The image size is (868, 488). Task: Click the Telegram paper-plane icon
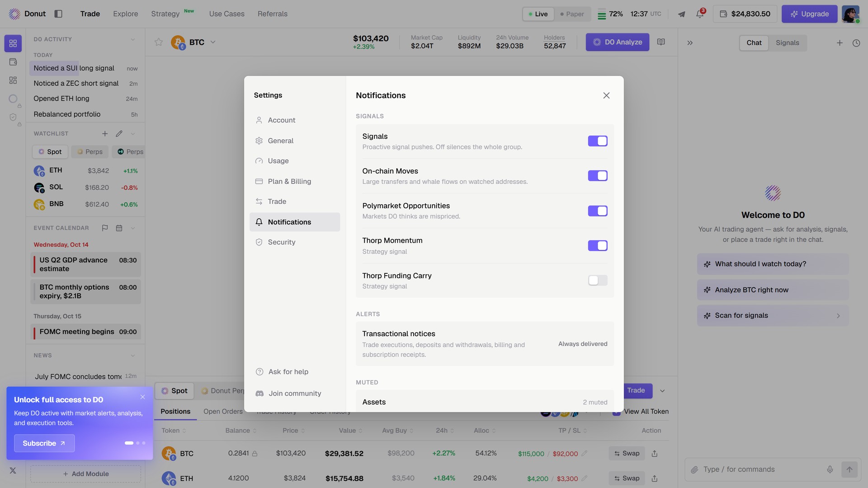click(x=681, y=14)
